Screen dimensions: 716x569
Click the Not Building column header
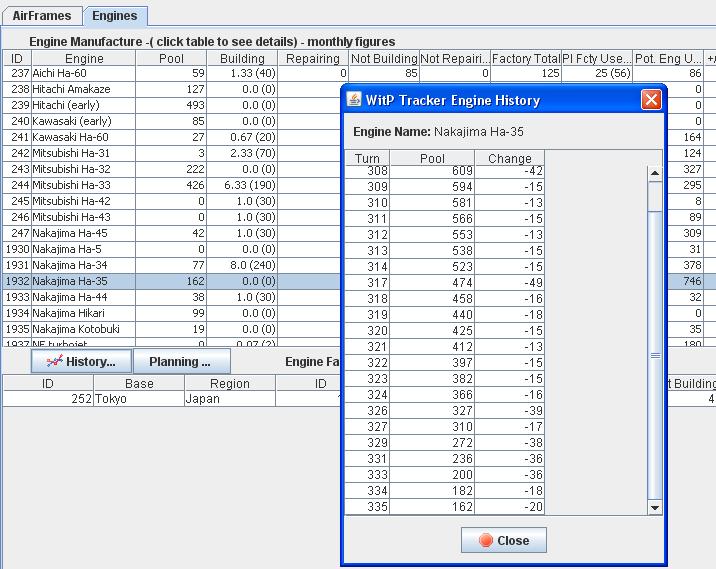tap(384, 58)
